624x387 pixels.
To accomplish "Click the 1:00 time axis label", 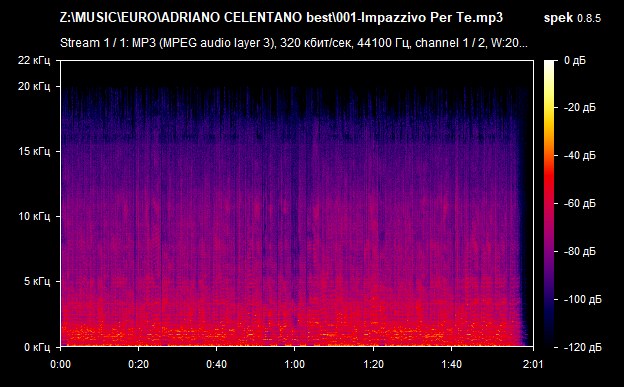I will pos(294,364).
